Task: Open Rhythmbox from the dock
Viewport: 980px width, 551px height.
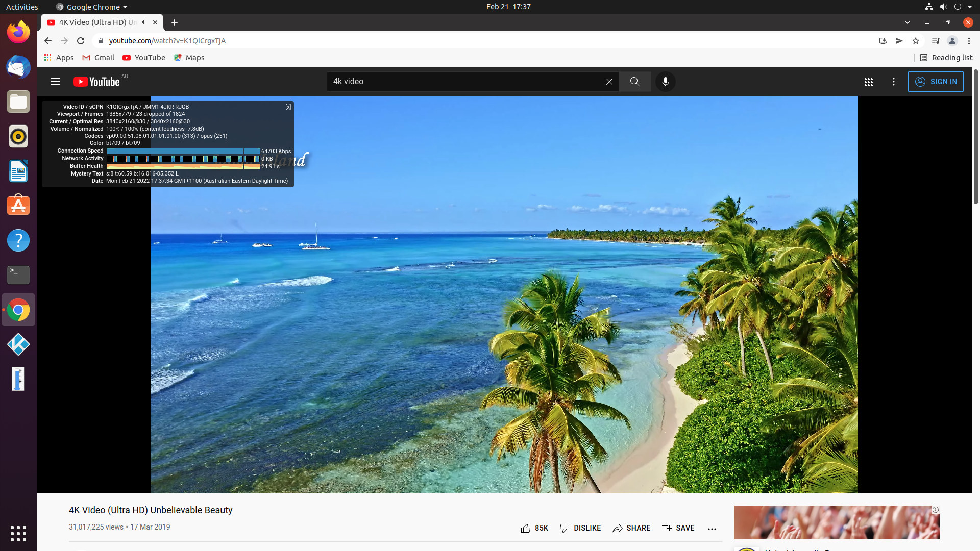Action: tap(18, 136)
